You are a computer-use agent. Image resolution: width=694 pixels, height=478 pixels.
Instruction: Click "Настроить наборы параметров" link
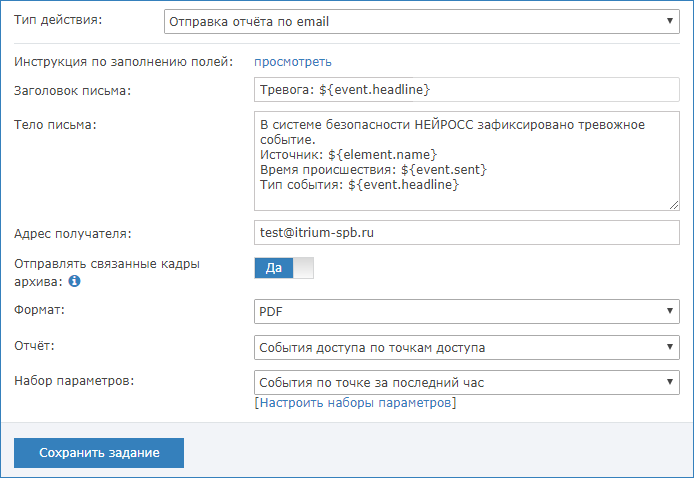(x=355, y=403)
